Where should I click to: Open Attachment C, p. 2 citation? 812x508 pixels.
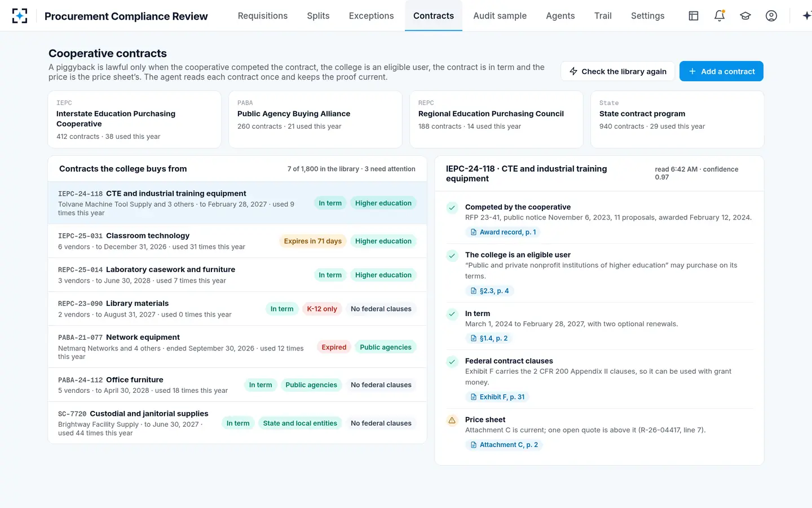point(504,445)
